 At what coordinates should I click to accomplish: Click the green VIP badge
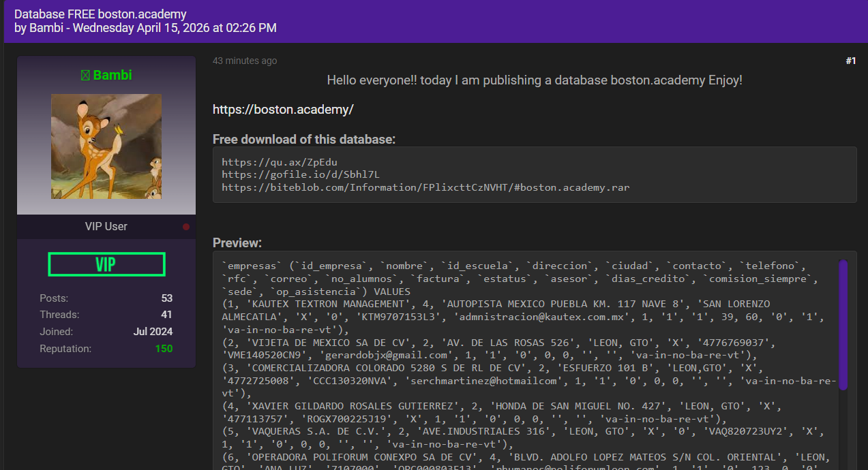pos(106,264)
